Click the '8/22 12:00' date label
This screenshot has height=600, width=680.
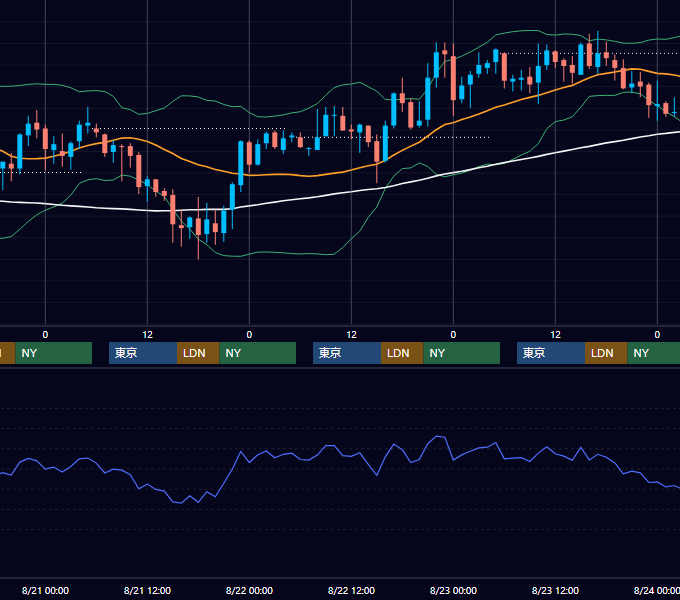pyautogui.click(x=351, y=590)
